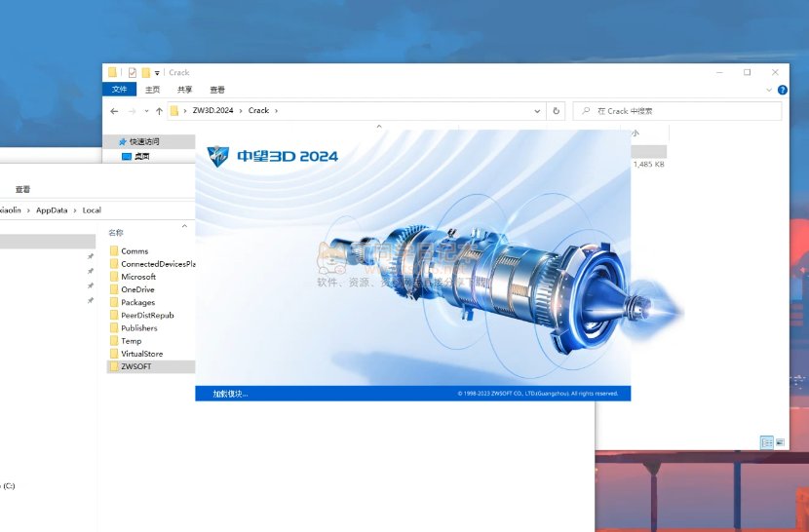809x532 pixels.
Task: Select the PeerDistRepub folder
Action: [147, 316]
